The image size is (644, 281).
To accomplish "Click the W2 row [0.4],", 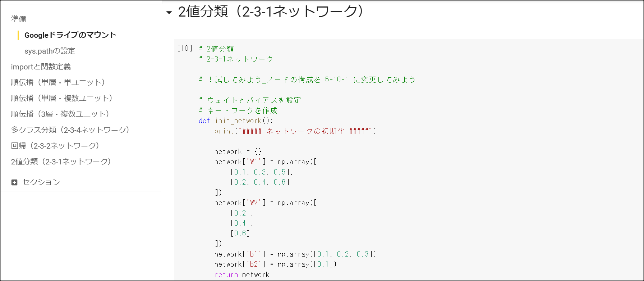I will (x=242, y=223).
